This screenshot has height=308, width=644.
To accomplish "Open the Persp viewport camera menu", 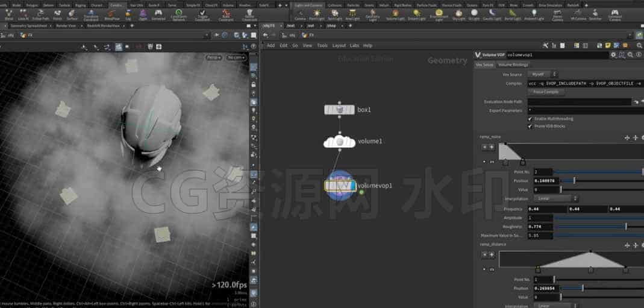I will point(214,58).
